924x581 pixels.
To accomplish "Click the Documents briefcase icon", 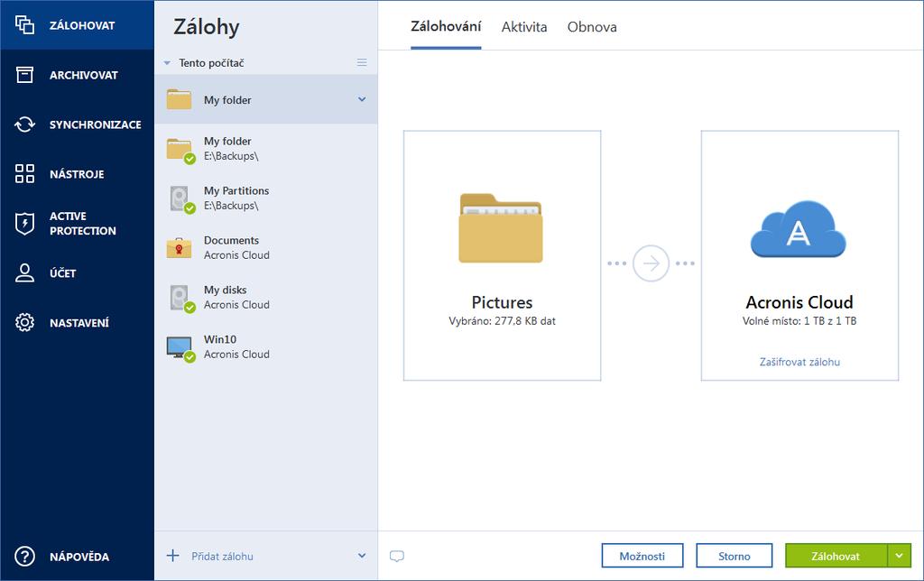I will click(179, 248).
